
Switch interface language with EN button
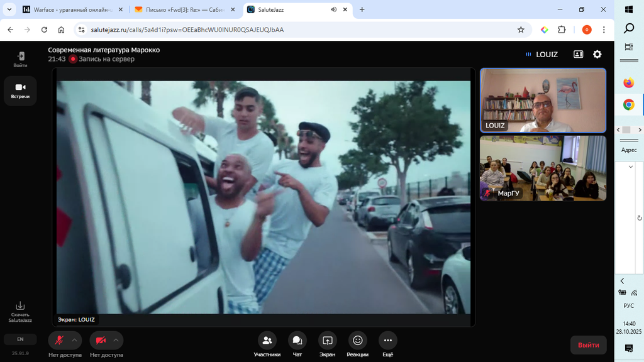pos(20,339)
